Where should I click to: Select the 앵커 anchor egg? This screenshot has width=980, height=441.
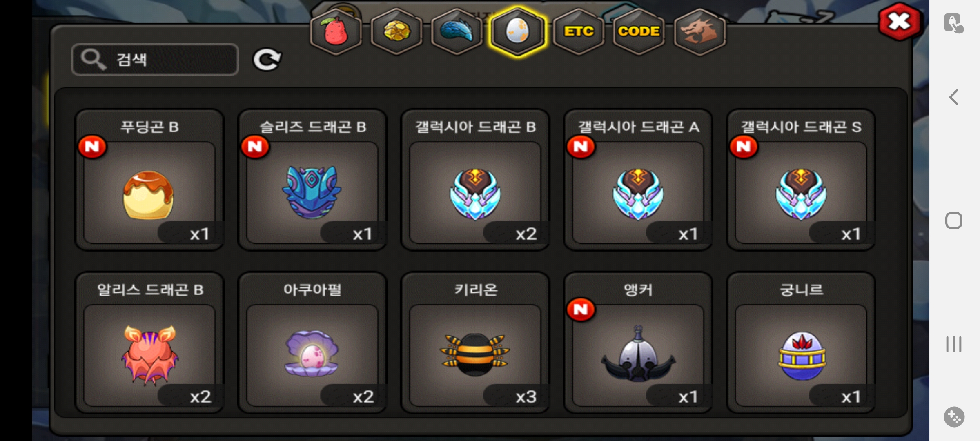(638, 343)
